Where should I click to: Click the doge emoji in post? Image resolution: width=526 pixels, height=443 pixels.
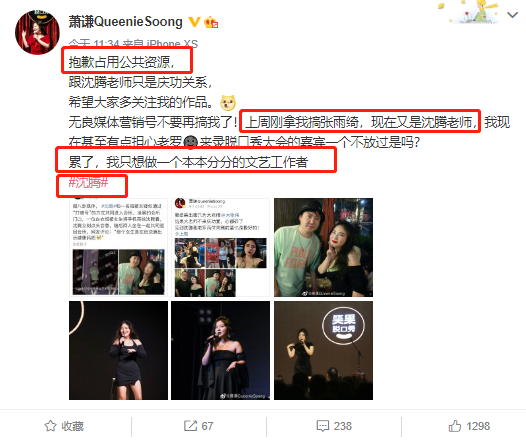[x=228, y=102]
